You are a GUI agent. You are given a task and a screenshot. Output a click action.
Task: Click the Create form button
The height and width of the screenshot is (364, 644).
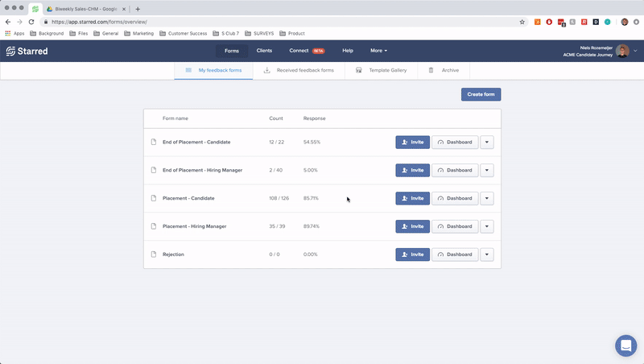[x=481, y=94]
